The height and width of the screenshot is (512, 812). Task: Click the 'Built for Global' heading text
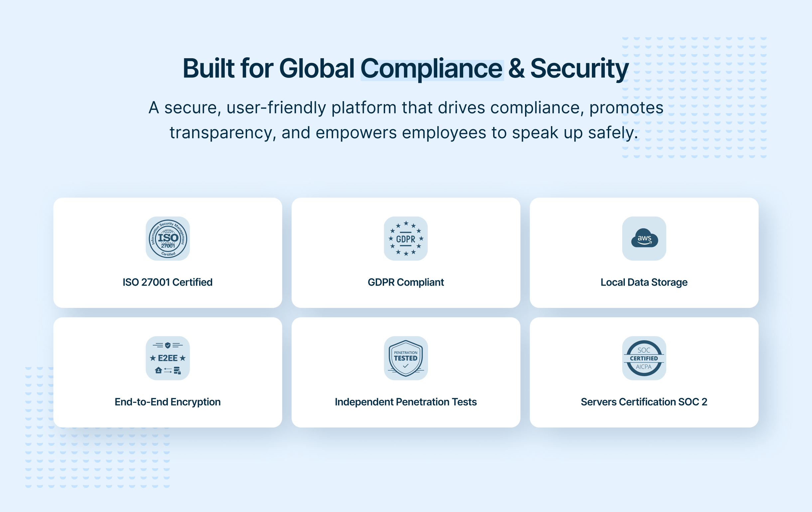(268, 69)
